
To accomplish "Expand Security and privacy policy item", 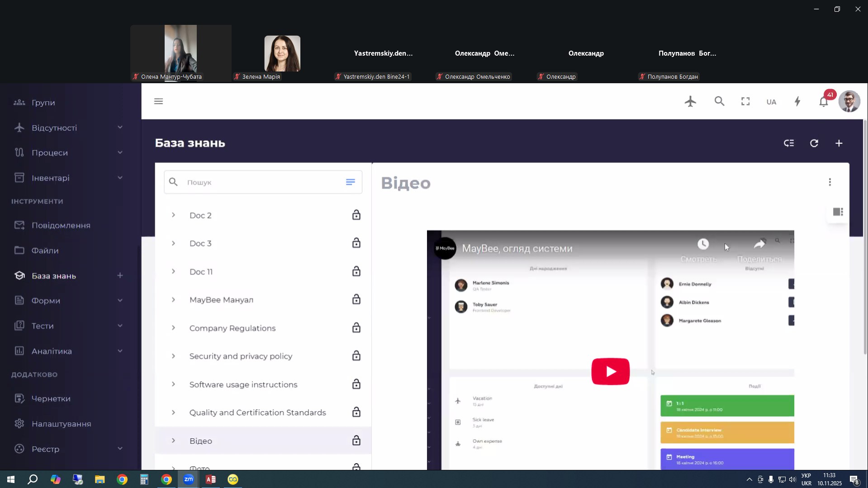I will (x=173, y=356).
